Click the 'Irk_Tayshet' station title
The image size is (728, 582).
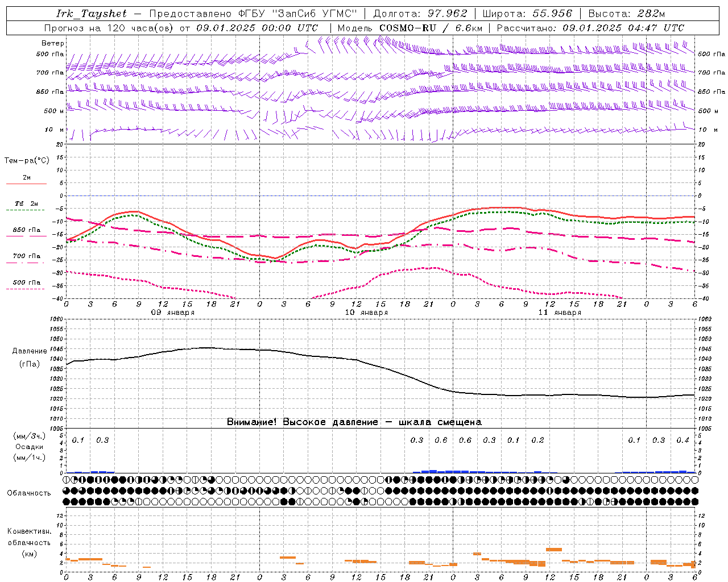92,14
